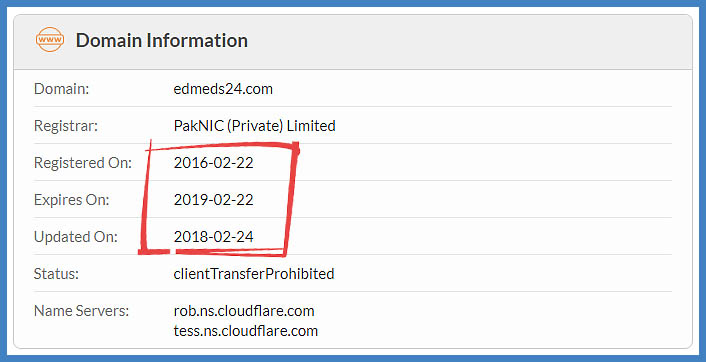This screenshot has height=362, width=706.
Task: Click the Updated On: label
Action: tap(76, 236)
